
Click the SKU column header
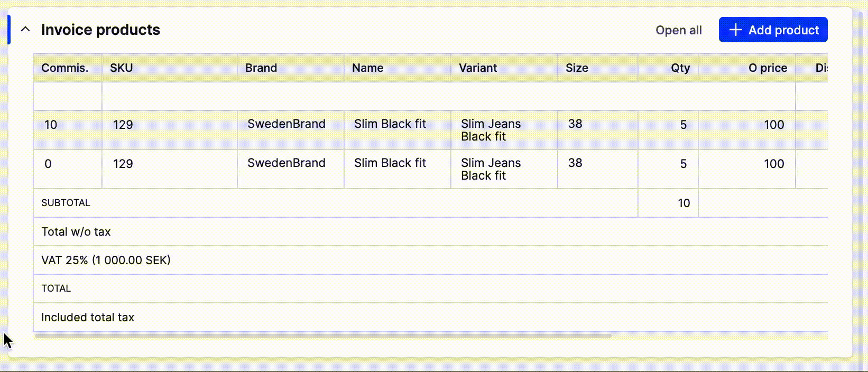tap(122, 68)
